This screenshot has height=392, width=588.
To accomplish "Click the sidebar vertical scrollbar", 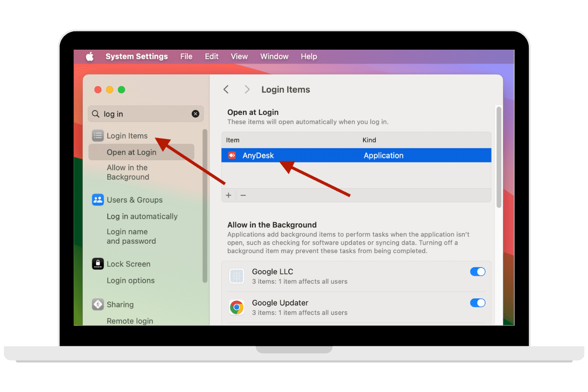I will [x=205, y=206].
